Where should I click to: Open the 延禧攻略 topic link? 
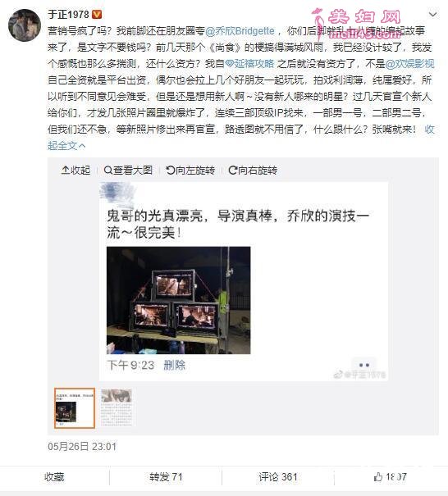[249, 64]
